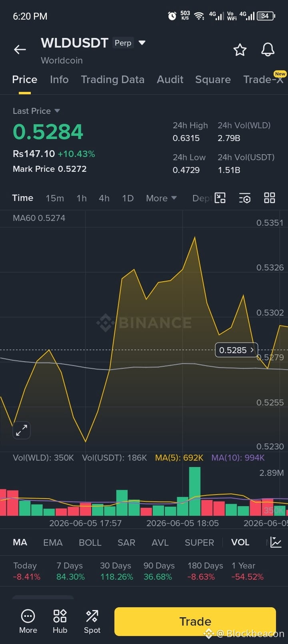This screenshot has width=288, height=644.
Task: Toggle the EMA indicator
Action: (53, 543)
